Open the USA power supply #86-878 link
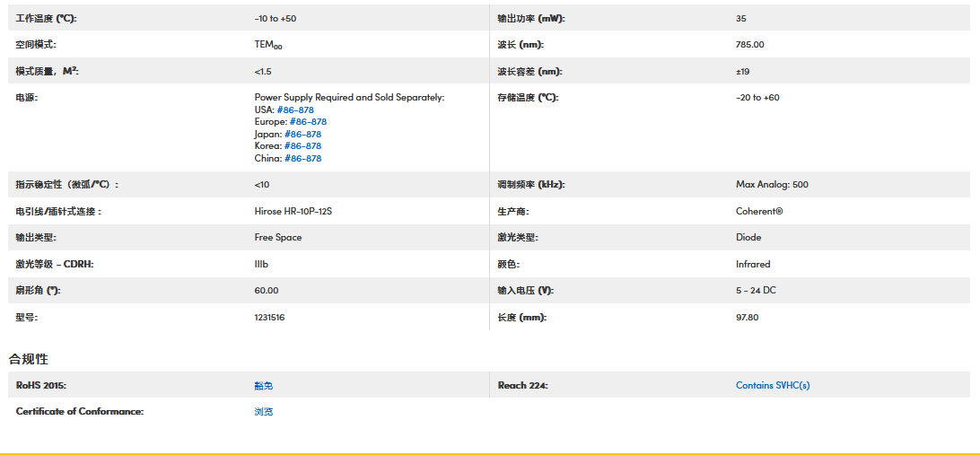The height and width of the screenshot is (455, 980). (x=295, y=109)
